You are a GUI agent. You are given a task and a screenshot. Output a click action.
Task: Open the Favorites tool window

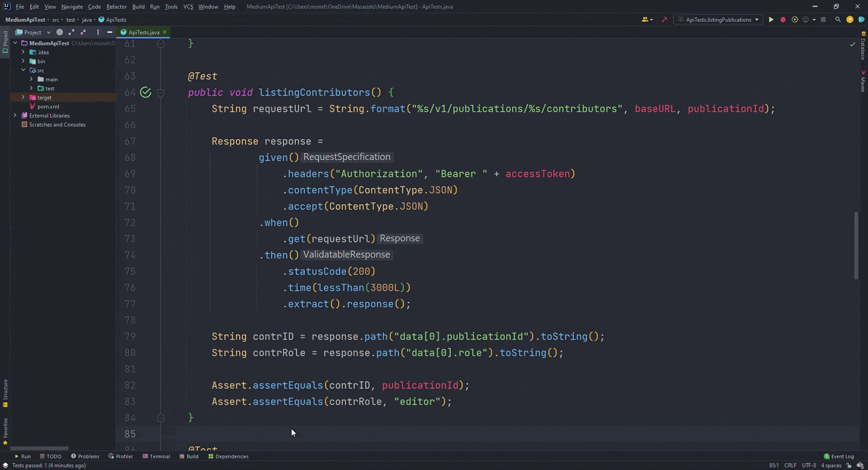(x=5, y=432)
